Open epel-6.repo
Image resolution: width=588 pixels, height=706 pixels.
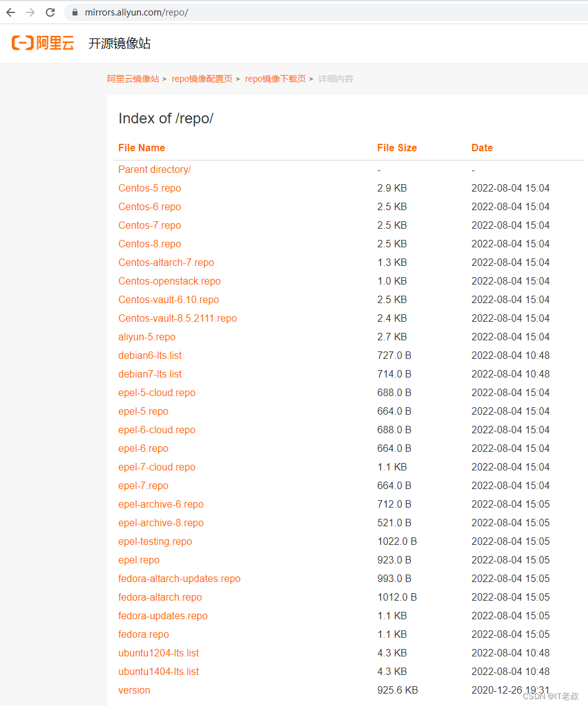(x=143, y=448)
